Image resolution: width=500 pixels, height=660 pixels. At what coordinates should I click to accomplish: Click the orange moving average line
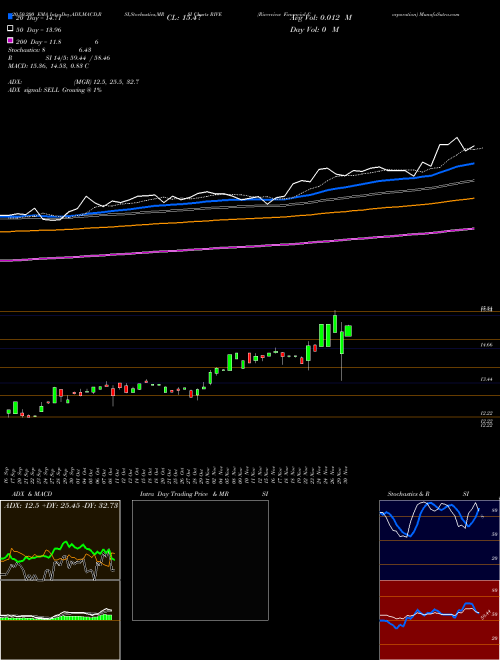pyautogui.click(x=237, y=219)
